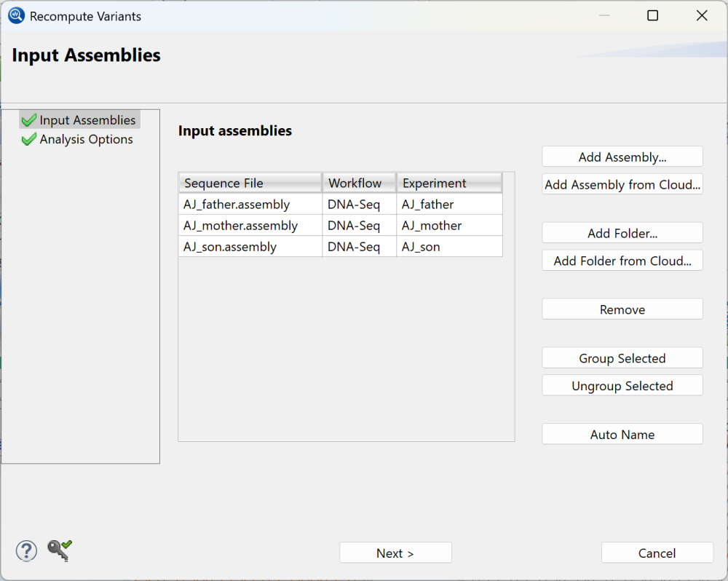Click green checkmark beside Input Assemblies
728x581 pixels.
28,119
